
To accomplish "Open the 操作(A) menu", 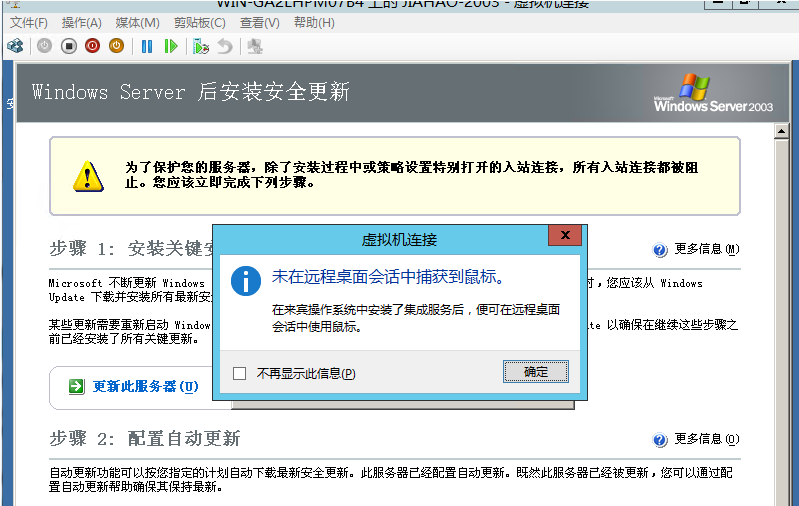I will click(x=82, y=22).
